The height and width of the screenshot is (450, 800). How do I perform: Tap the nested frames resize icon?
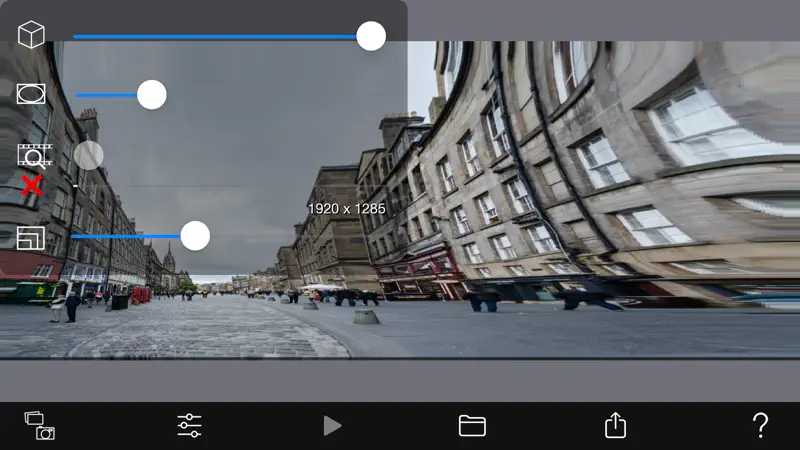(x=31, y=238)
